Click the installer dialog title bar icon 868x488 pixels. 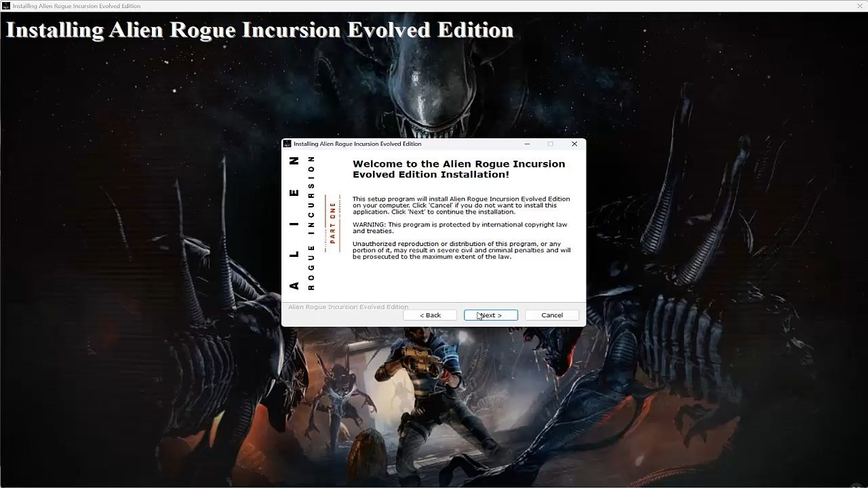[288, 144]
